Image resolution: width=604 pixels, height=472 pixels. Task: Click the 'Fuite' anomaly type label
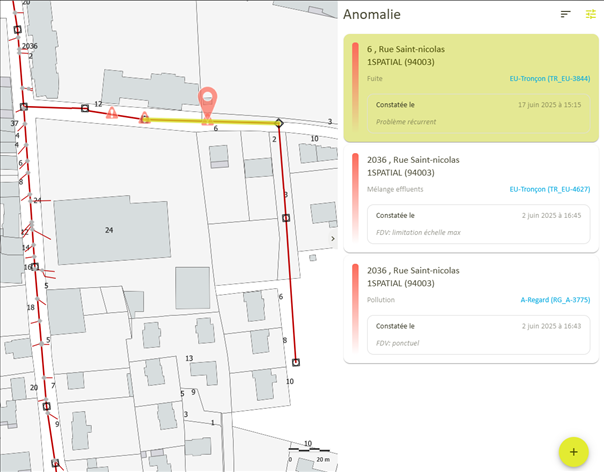click(374, 79)
